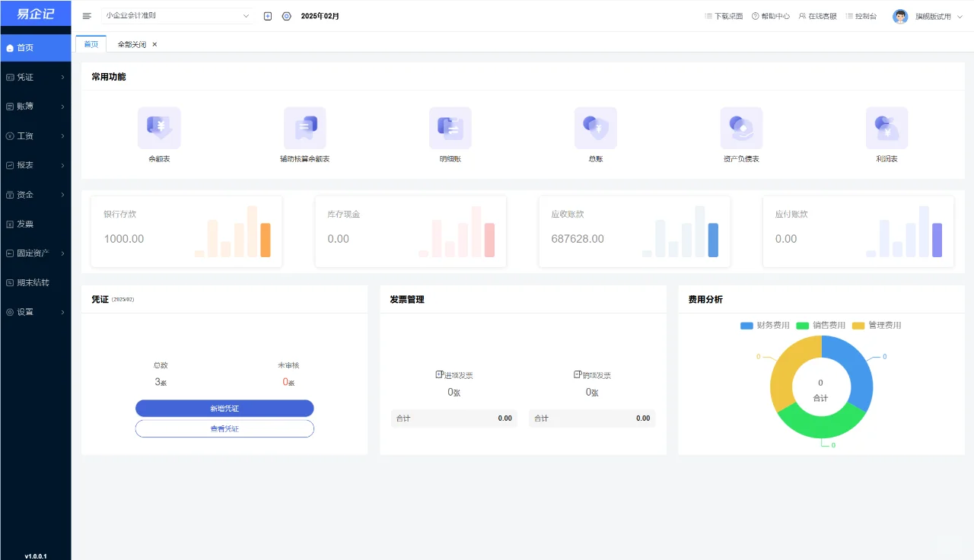Expand the 资金 submenu chevron

click(x=62, y=195)
